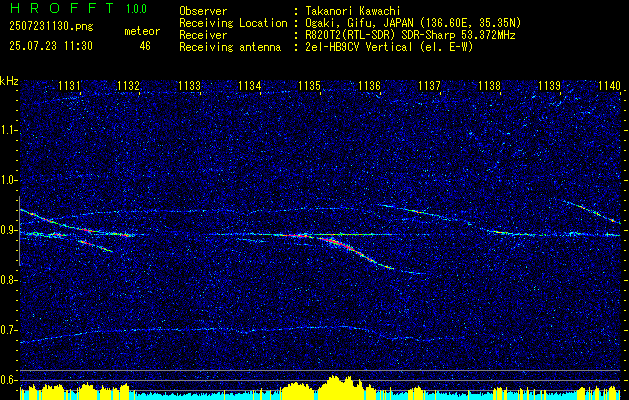The width and height of the screenshot is (629, 400).
Task: Click the Receiving antenna label
Action: tap(230, 47)
